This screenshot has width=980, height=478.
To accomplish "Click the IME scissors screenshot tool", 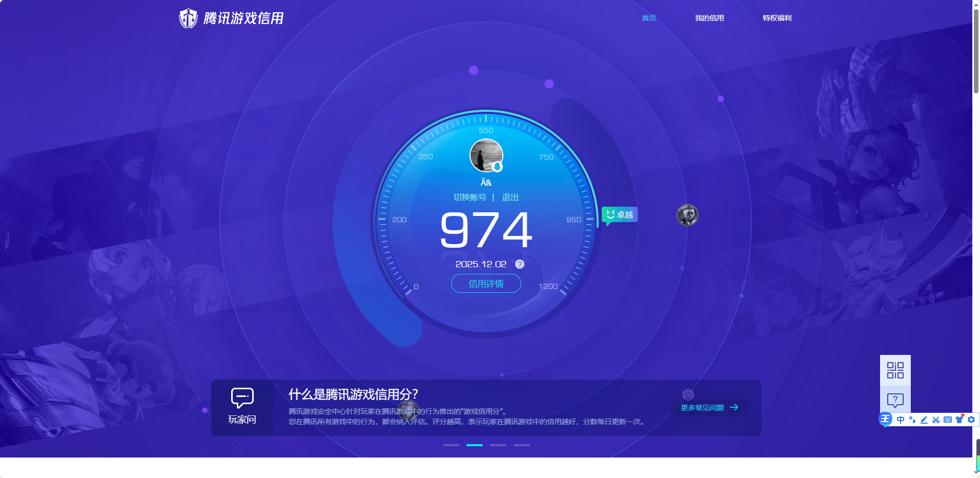I will (936, 420).
